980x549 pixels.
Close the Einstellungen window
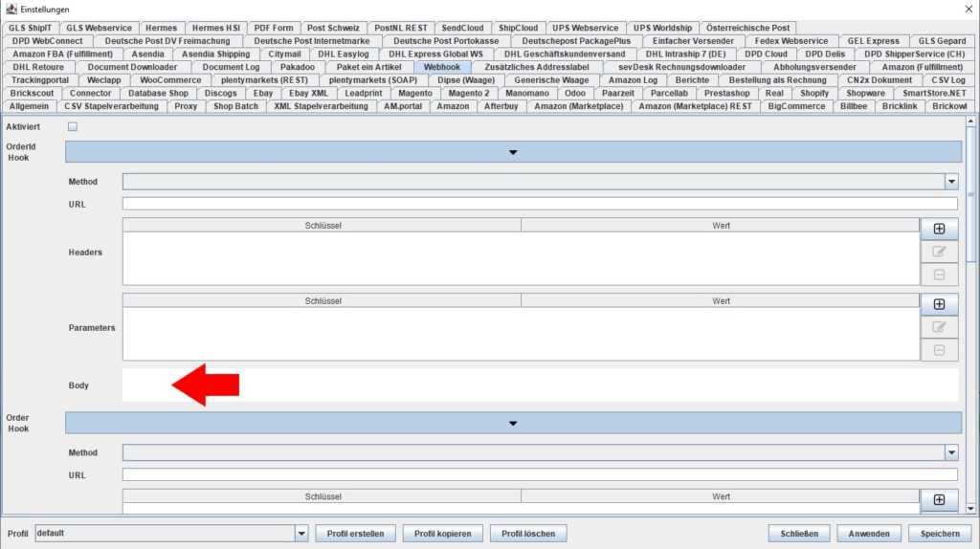tap(969, 9)
